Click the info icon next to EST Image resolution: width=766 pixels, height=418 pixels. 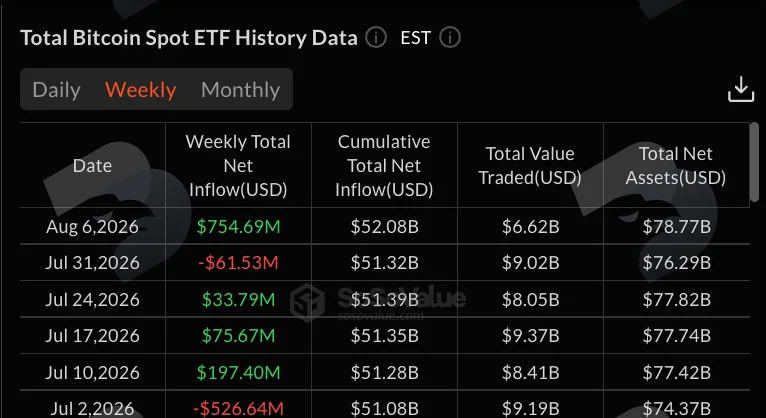pos(449,38)
